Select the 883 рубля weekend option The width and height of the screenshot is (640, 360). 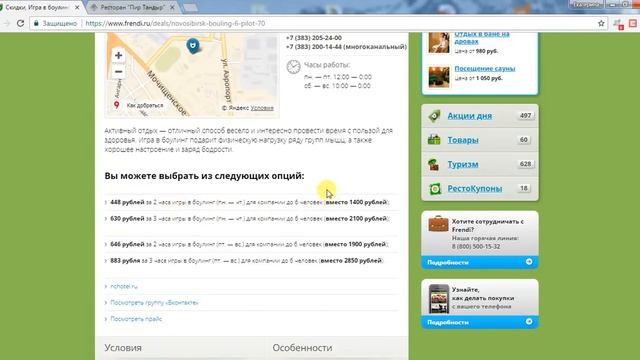click(x=247, y=260)
